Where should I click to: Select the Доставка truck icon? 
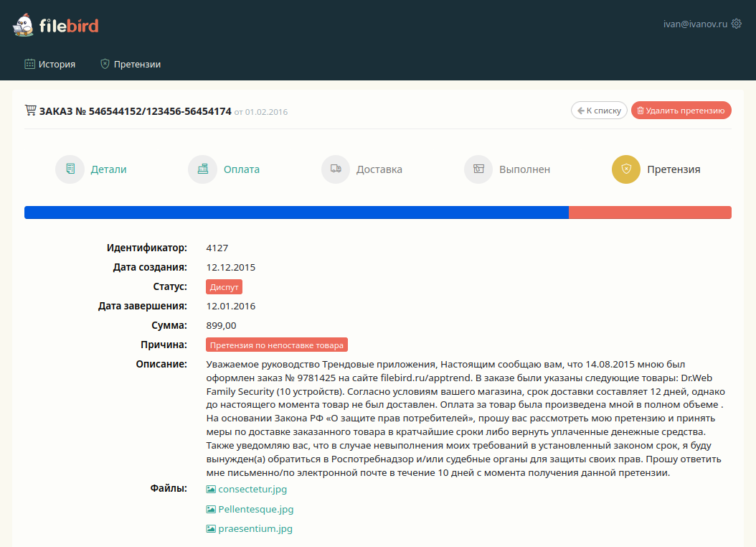pyautogui.click(x=336, y=169)
